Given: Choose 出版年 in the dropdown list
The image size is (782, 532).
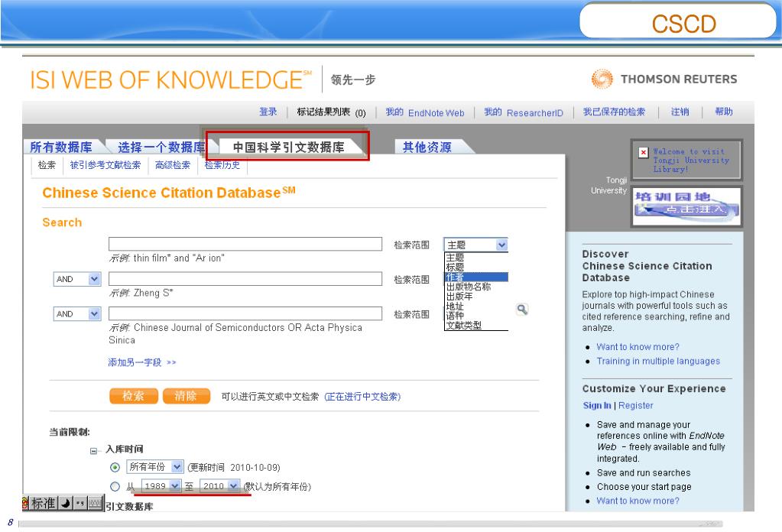Looking at the screenshot, I should pyautogui.click(x=475, y=296).
